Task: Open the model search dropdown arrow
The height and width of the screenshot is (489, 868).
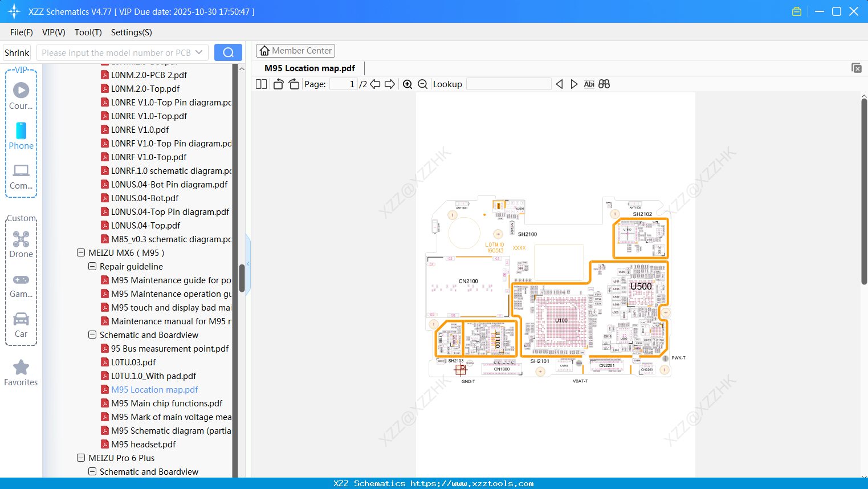Action: [x=198, y=52]
